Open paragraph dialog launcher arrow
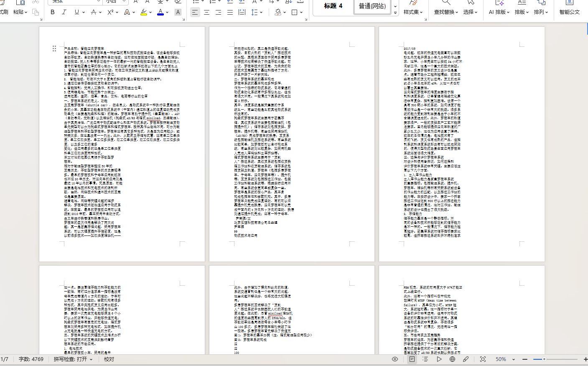 (306, 19)
